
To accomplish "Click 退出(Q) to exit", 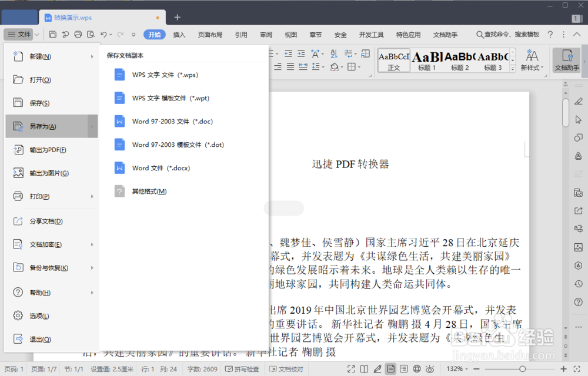I will pos(51,340).
